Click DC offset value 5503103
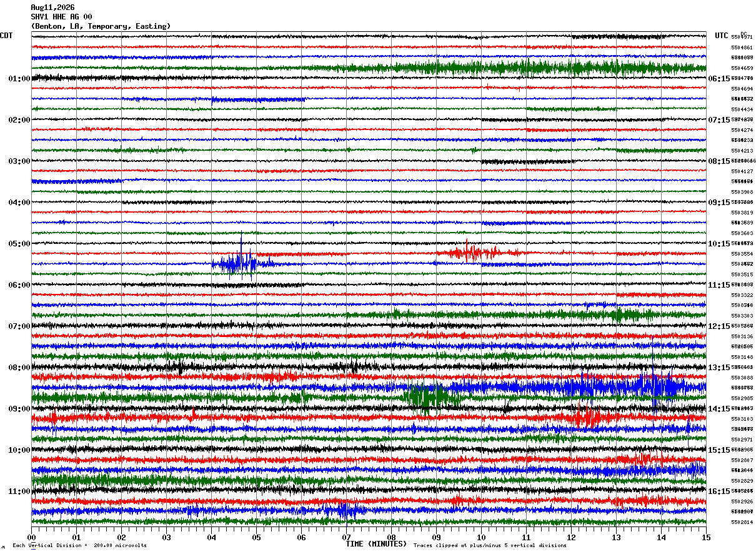This screenshot has height=554, width=756. 742,419
